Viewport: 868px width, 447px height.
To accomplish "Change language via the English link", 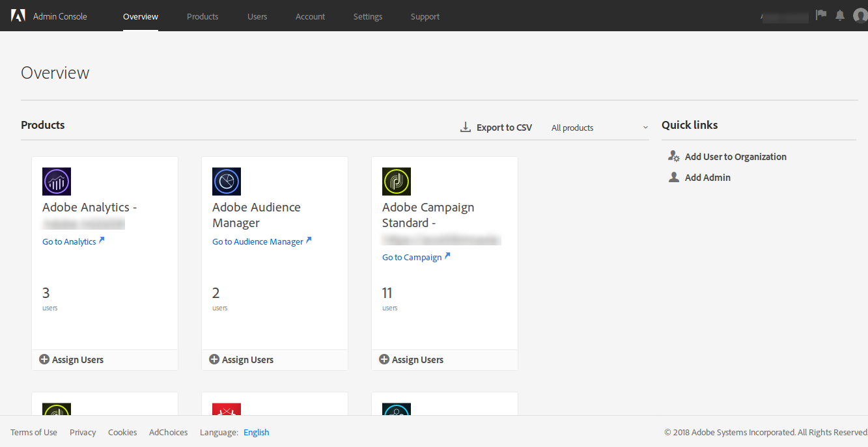I will [256, 432].
